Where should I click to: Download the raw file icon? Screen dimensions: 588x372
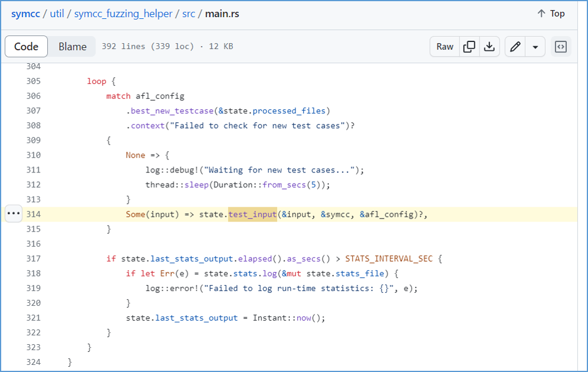click(490, 47)
